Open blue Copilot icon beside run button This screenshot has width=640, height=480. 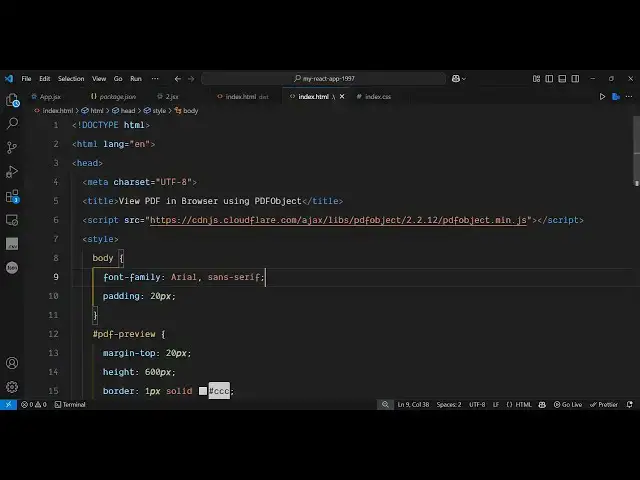click(x=616, y=97)
